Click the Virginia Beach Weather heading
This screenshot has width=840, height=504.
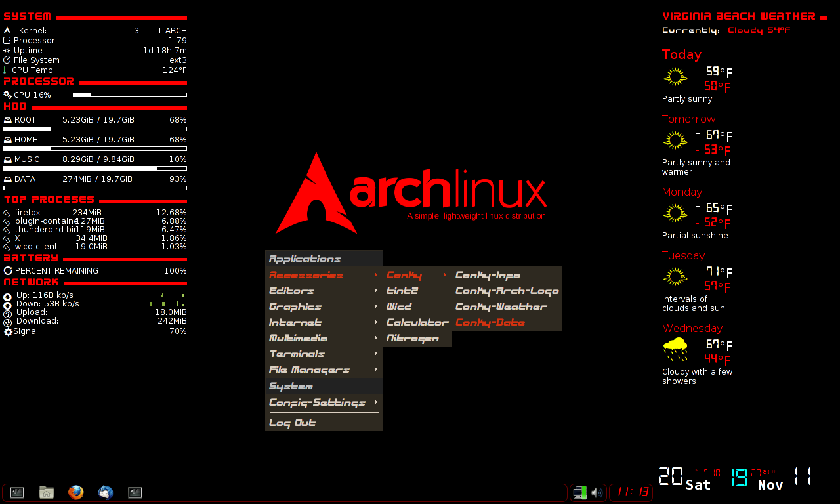[739, 16]
